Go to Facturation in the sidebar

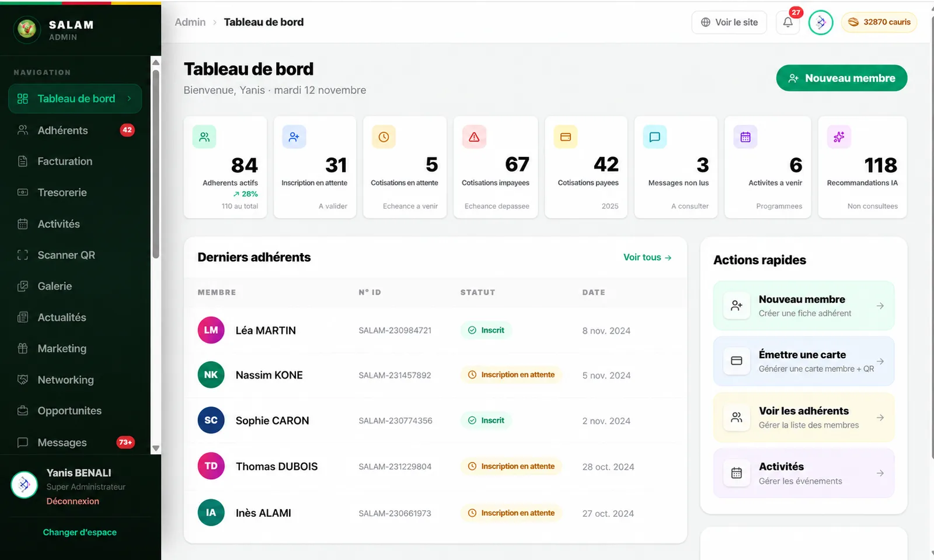click(x=75, y=162)
